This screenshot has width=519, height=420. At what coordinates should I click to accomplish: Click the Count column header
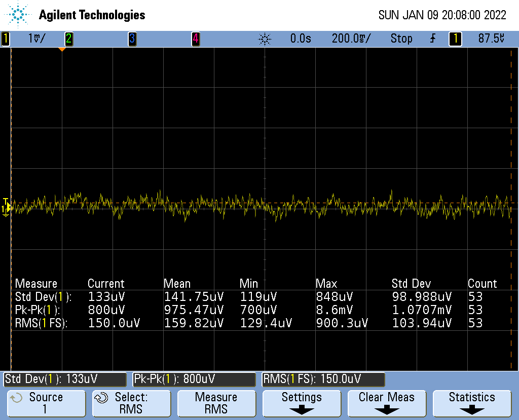click(483, 284)
